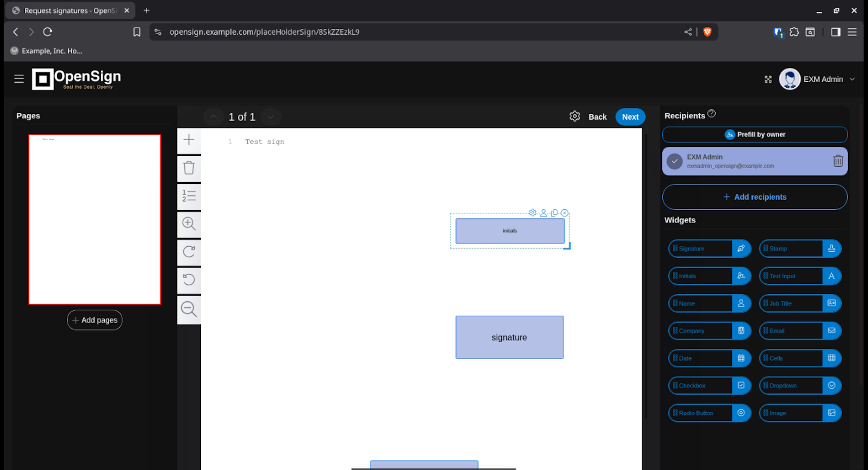Click the trash icon in the left toolbar
This screenshot has width=868, height=470.
(x=189, y=169)
